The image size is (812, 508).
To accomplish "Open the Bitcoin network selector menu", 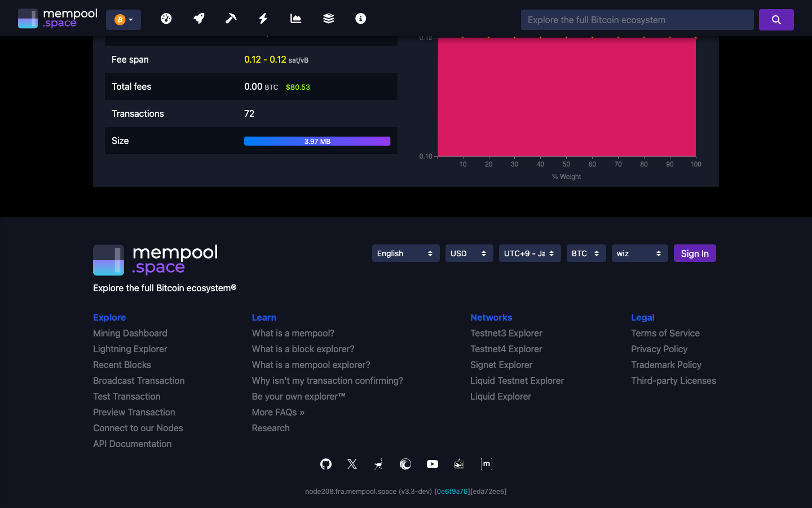I will (123, 19).
